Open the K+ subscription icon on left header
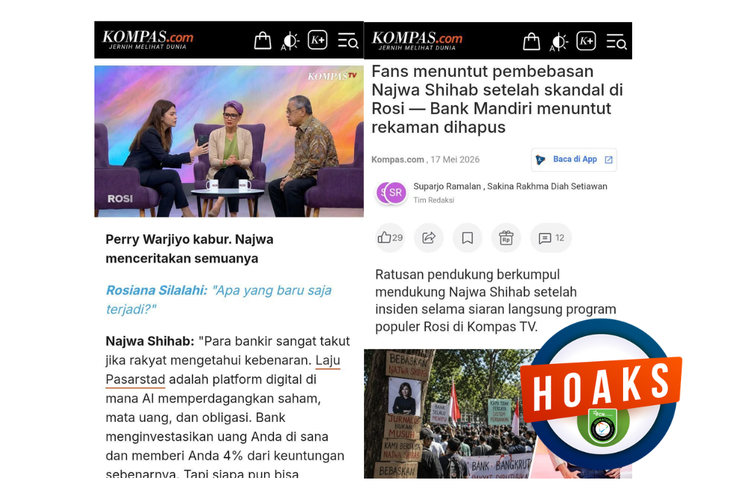The width and height of the screenshot is (750, 500). (318, 40)
